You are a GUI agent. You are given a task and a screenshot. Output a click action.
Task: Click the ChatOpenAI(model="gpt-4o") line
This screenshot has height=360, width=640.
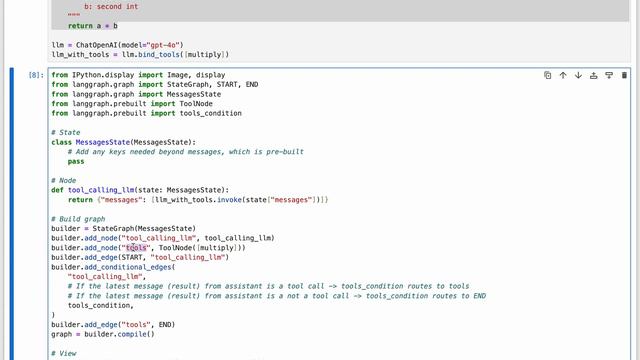[118, 45]
